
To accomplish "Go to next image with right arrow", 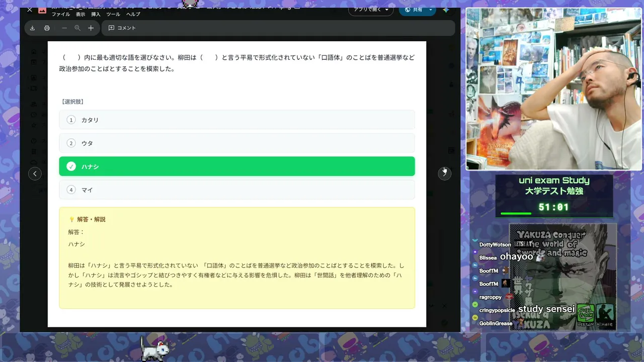I will pyautogui.click(x=444, y=173).
